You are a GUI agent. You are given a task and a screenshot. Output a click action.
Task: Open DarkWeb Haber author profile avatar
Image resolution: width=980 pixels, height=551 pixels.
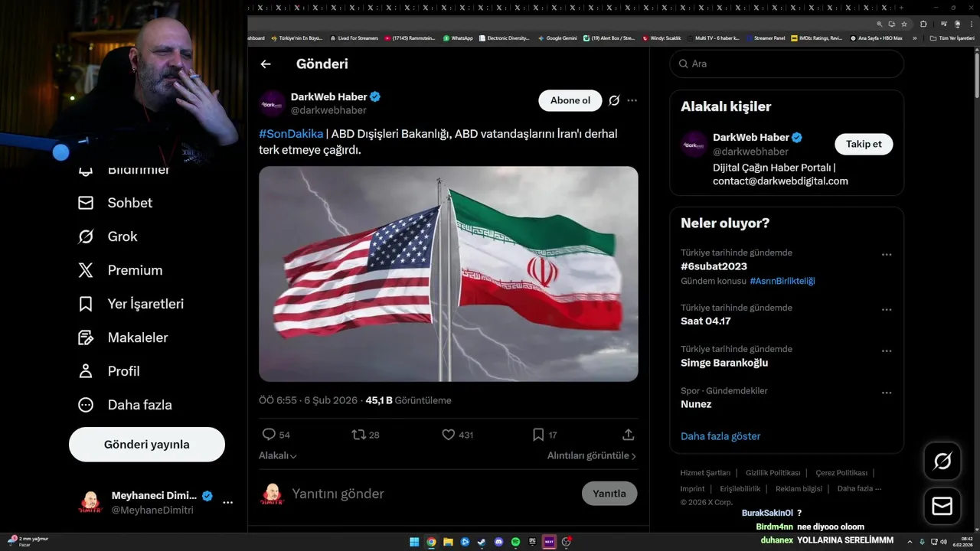click(x=272, y=103)
